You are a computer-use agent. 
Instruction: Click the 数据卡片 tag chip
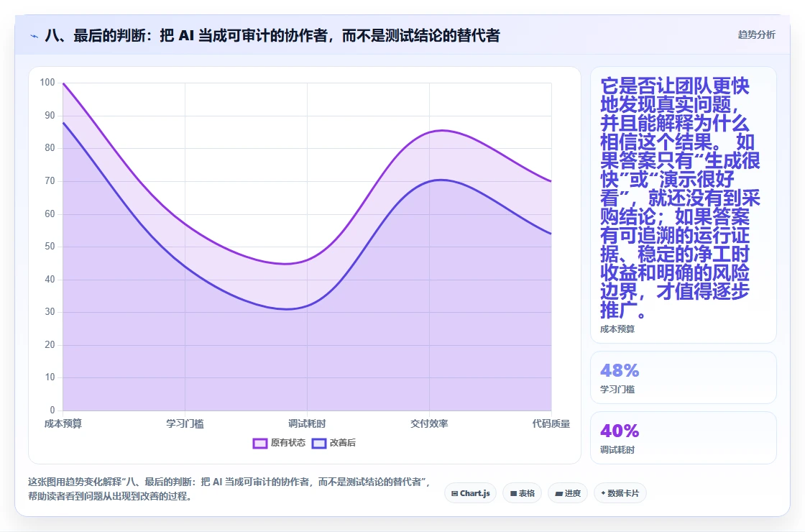[x=620, y=493]
